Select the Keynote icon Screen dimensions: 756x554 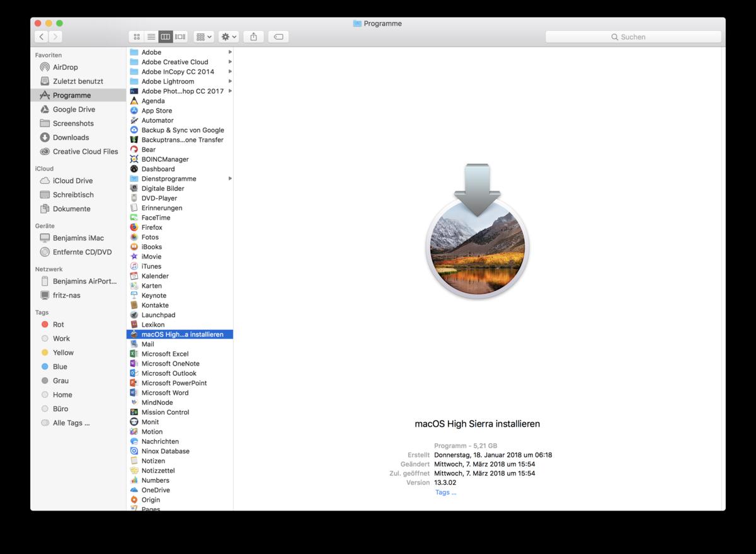tap(134, 295)
